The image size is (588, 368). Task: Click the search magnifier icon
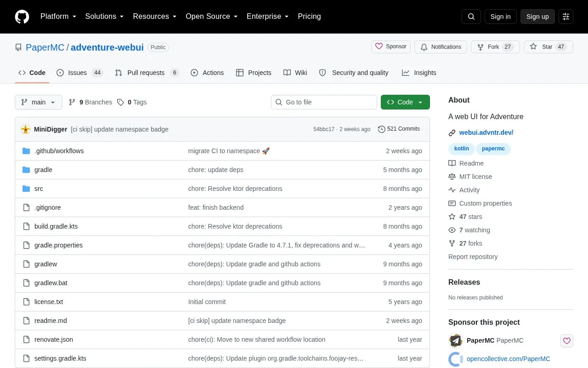pos(471,17)
